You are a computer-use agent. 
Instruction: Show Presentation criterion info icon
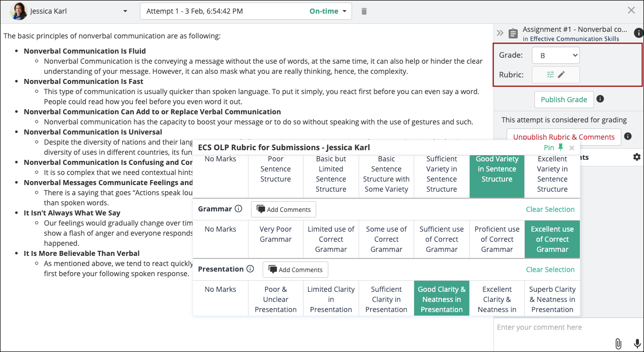pos(250,269)
